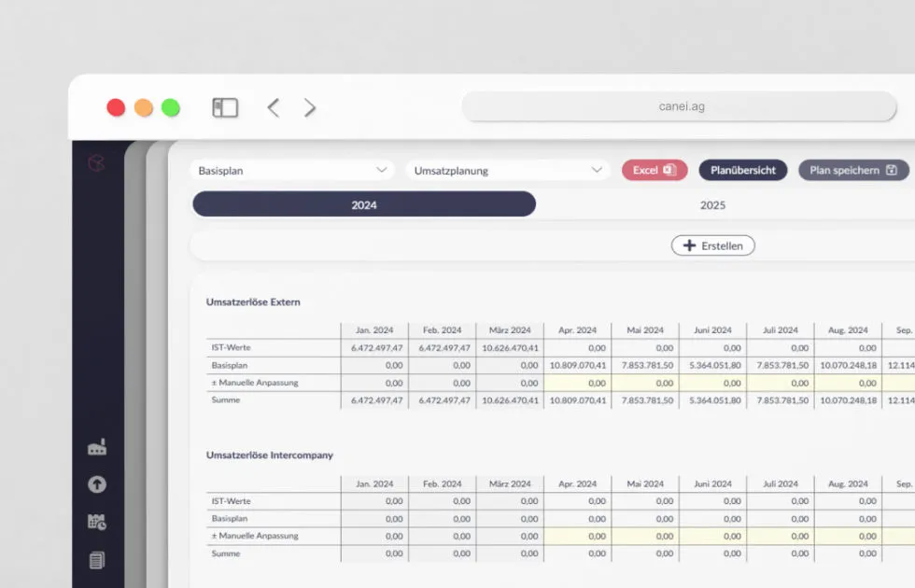Screen dimensions: 915x588
Task: Click Aug. 2024 column header in Extern table
Action: 848,330
